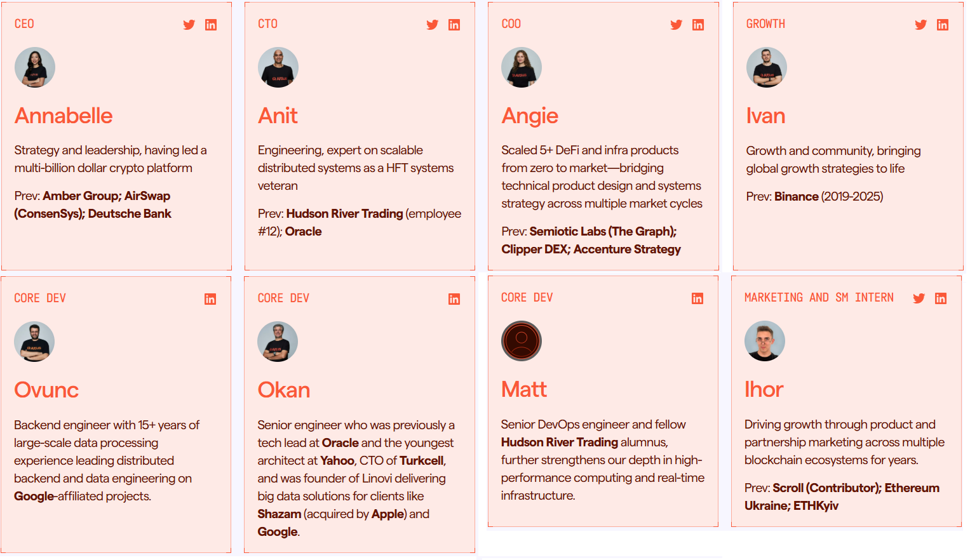Click Ihor's Twitter icon
Image resolution: width=970 pixels, height=560 pixels.
point(919,298)
